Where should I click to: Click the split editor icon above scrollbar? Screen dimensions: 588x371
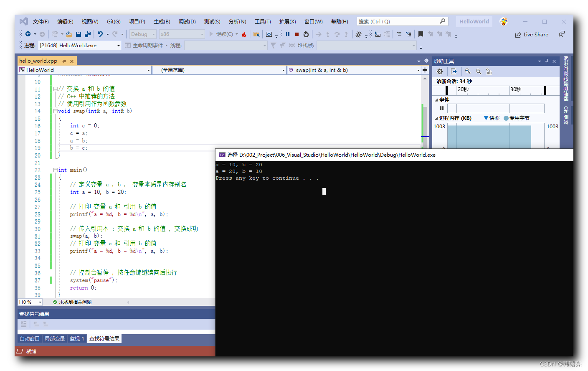tap(425, 70)
